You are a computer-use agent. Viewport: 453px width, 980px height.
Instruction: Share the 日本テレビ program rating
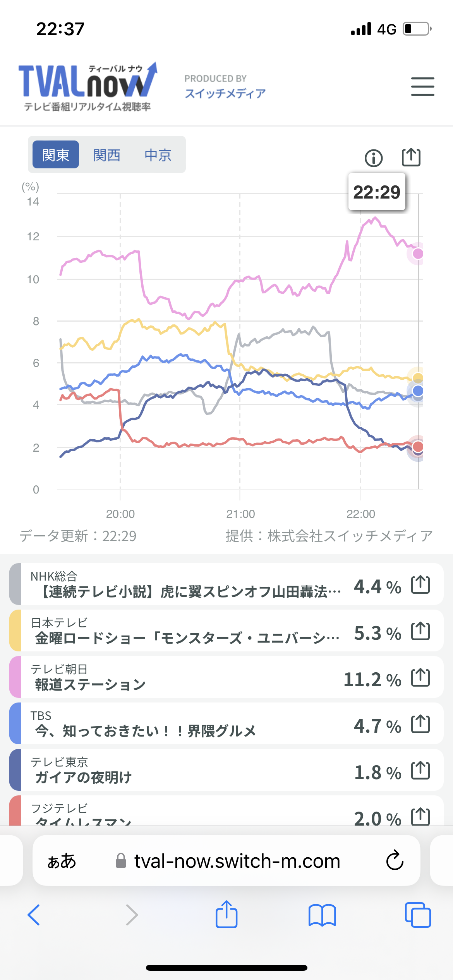pyautogui.click(x=420, y=631)
